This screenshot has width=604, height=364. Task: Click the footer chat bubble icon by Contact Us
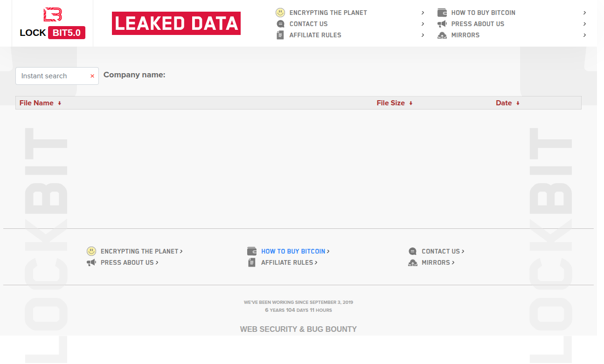tap(413, 251)
